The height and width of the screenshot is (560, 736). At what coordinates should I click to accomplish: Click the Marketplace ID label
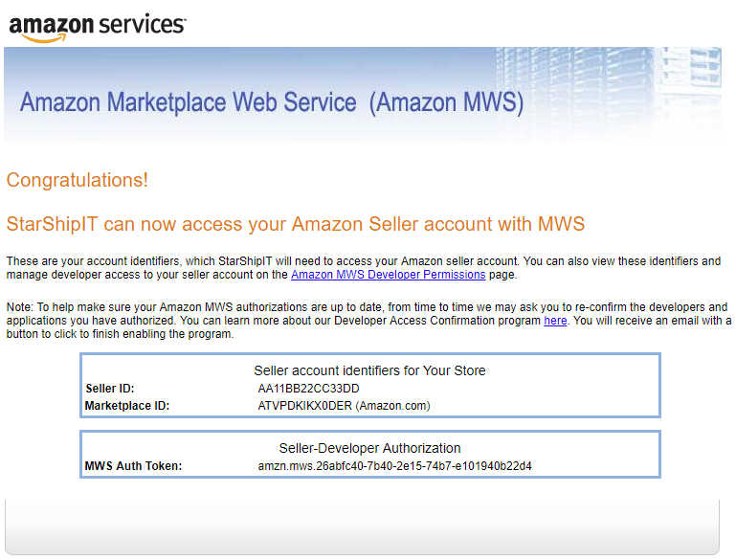tap(126, 406)
